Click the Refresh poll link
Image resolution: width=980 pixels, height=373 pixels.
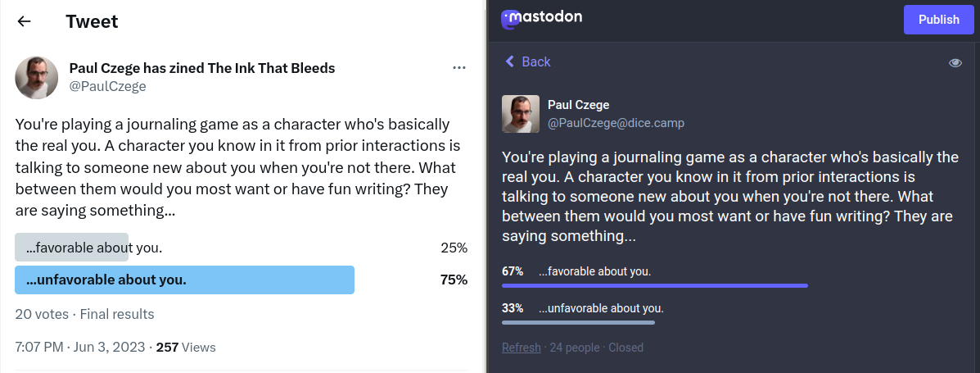tap(521, 348)
